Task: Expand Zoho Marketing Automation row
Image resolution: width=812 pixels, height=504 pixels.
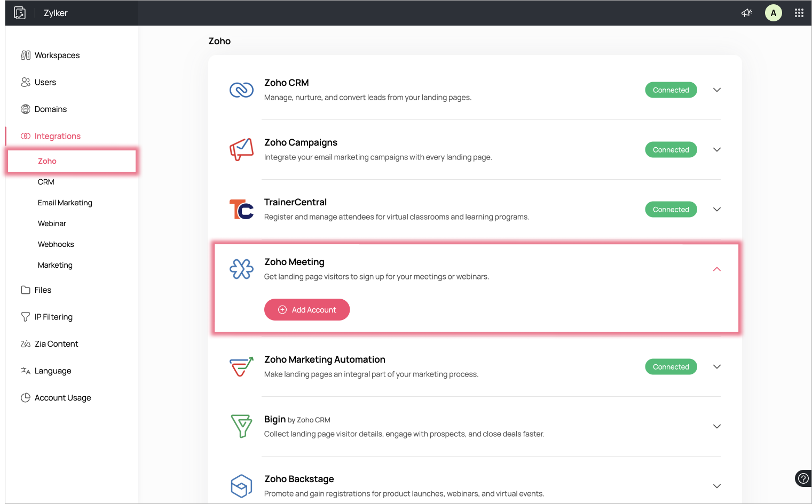Action: pos(717,367)
